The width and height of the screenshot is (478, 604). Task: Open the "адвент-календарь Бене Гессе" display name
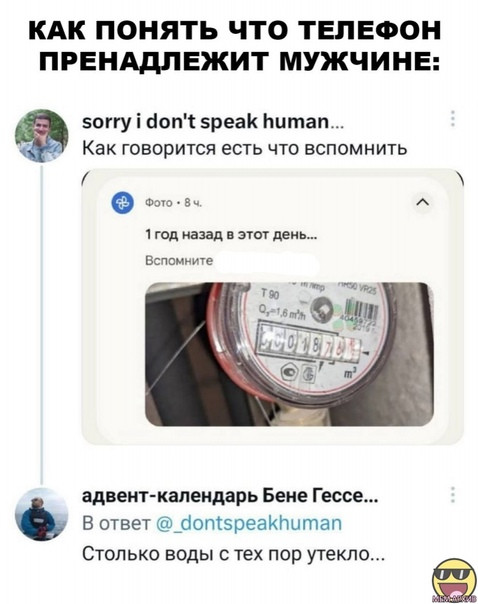tap(230, 496)
